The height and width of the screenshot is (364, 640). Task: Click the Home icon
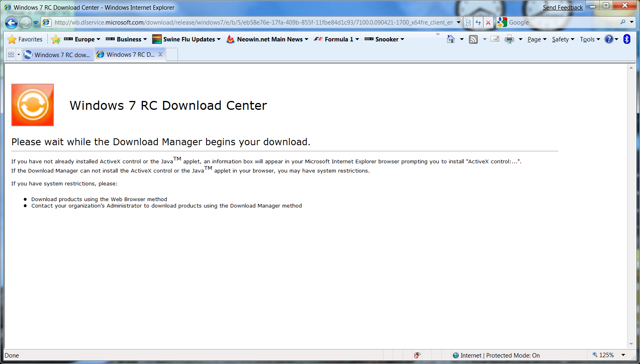click(451, 39)
